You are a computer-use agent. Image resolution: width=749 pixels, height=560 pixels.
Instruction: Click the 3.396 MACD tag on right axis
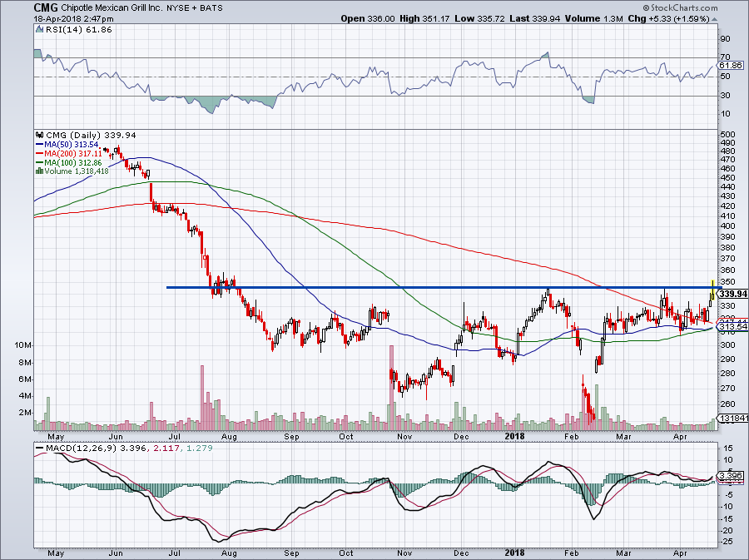[731, 476]
